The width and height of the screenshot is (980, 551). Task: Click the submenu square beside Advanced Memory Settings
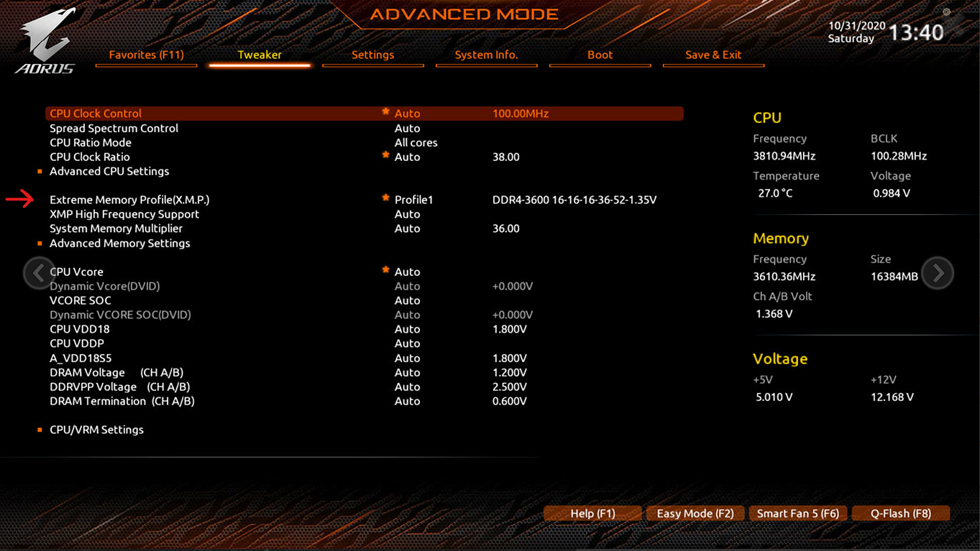(x=40, y=243)
